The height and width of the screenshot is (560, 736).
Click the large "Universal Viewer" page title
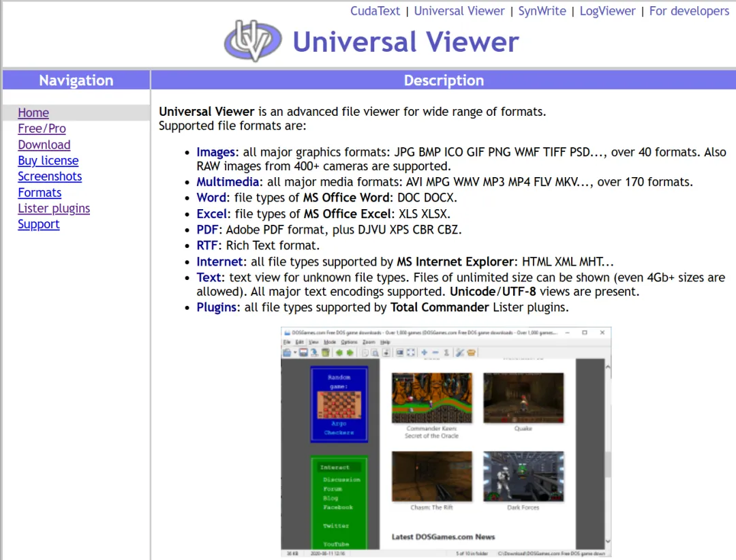(406, 42)
